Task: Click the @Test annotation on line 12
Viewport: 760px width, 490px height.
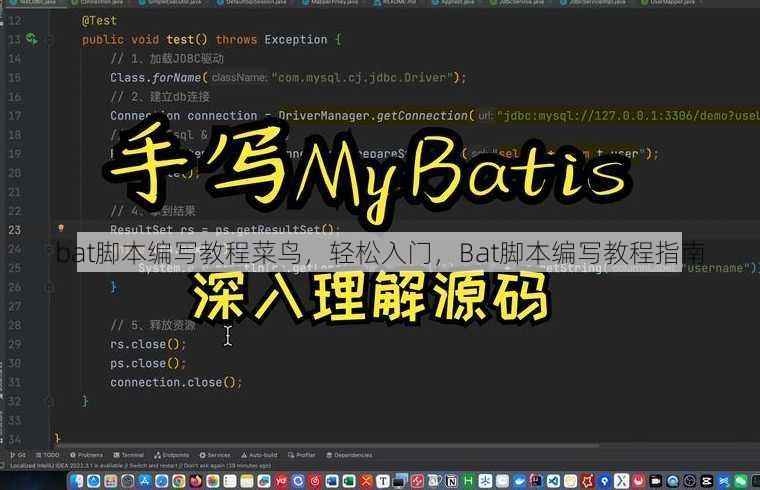Action: pos(99,21)
